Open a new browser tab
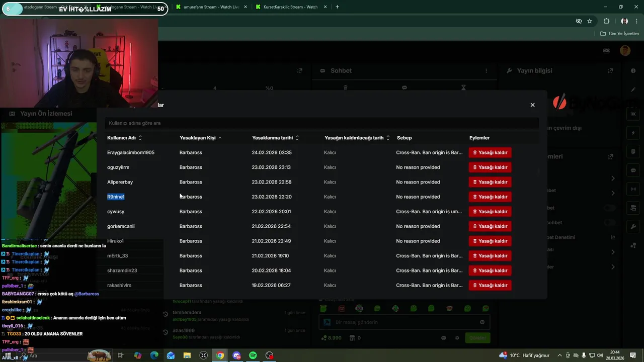The image size is (644, 362). pos(337,7)
